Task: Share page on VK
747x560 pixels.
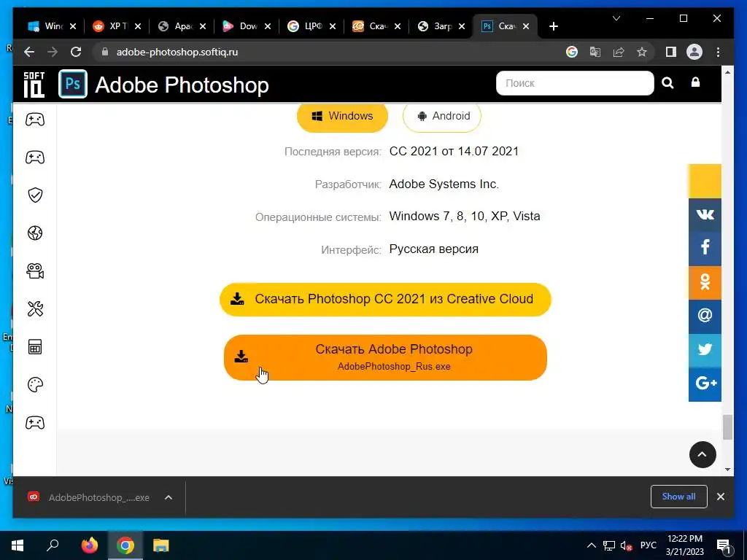Action: 705,215
